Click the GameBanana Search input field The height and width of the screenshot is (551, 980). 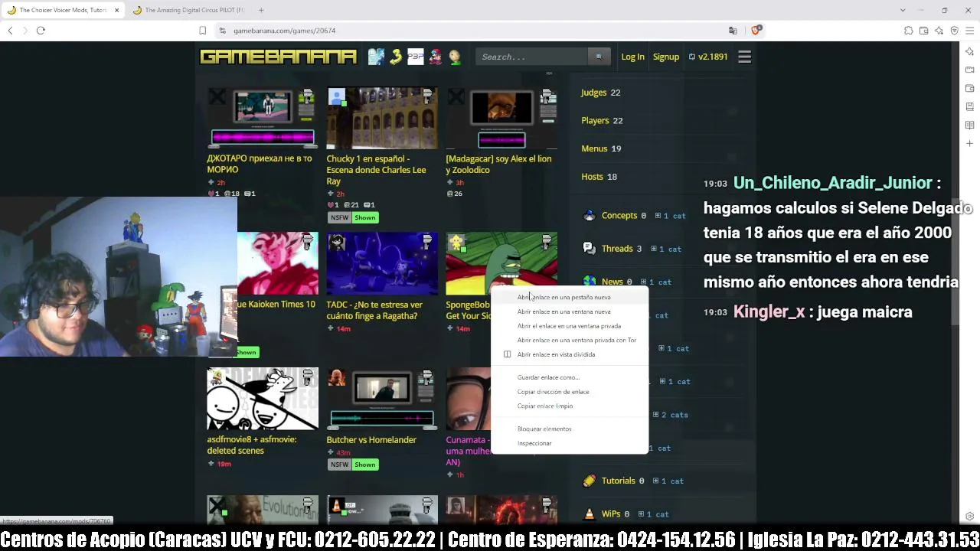pos(532,57)
